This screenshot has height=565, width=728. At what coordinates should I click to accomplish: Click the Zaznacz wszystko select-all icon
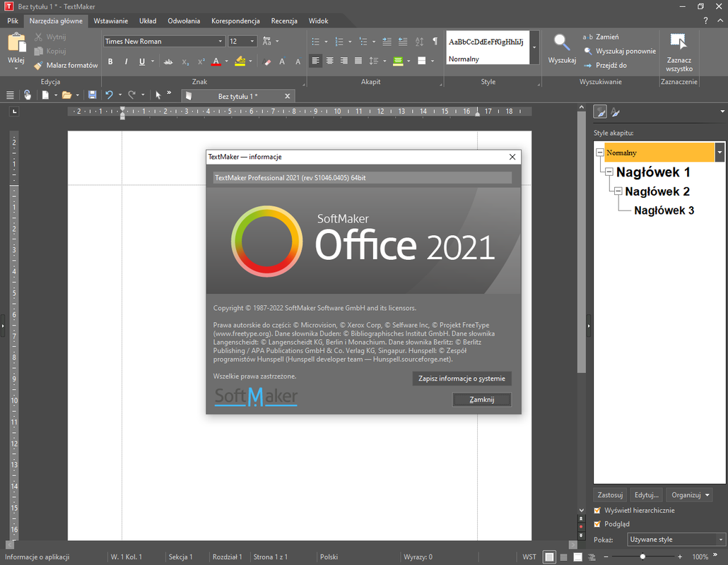tap(679, 42)
